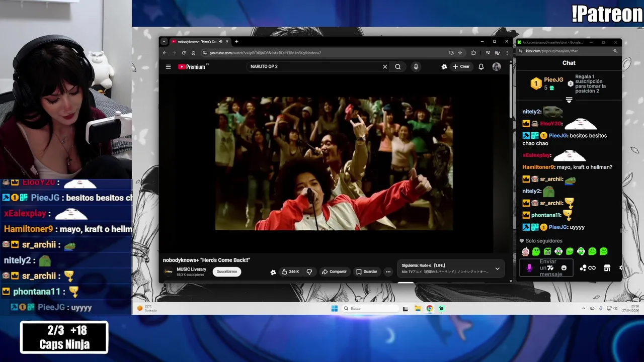Click the Suscribirme button
This screenshot has height=362, width=644.
click(x=227, y=271)
